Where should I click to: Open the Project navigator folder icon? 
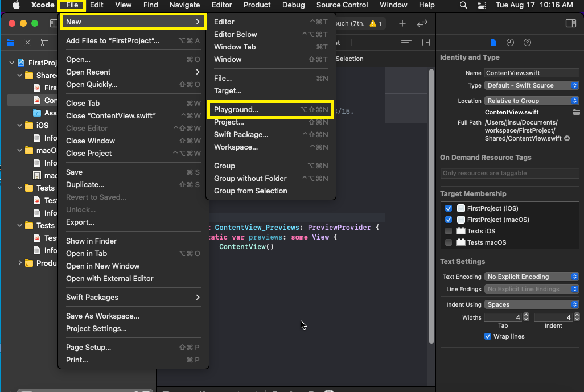(x=10, y=43)
